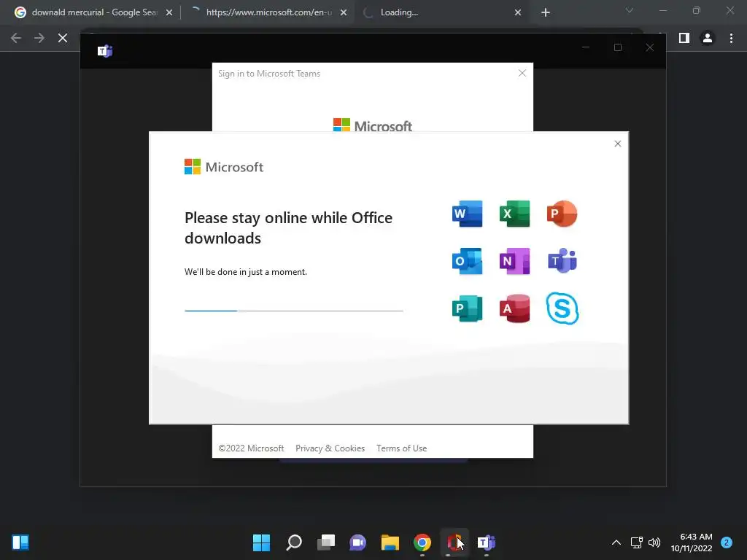
Task: Switch to the microsoft.com browser tab
Action: point(269,12)
